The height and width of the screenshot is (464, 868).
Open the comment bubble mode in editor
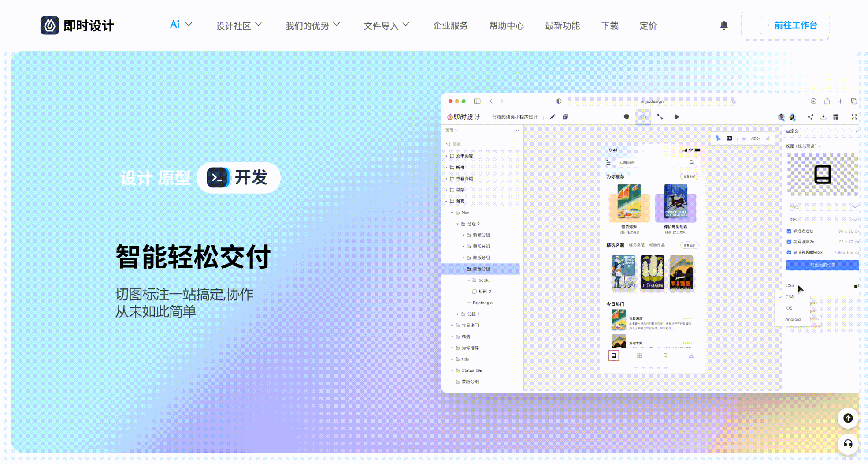tap(626, 117)
